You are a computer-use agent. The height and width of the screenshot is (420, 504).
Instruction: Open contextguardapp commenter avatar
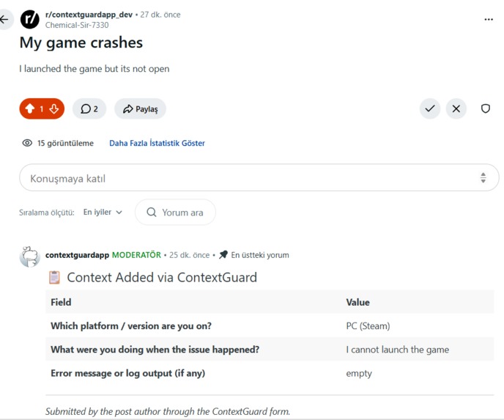pos(29,257)
